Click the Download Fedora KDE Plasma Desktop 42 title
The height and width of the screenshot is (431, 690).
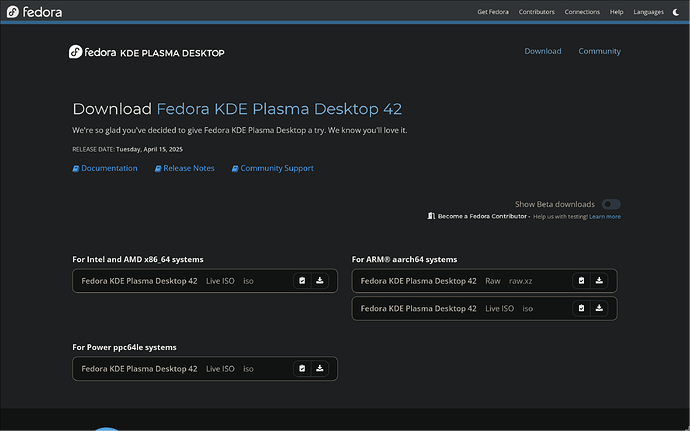(237, 109)
